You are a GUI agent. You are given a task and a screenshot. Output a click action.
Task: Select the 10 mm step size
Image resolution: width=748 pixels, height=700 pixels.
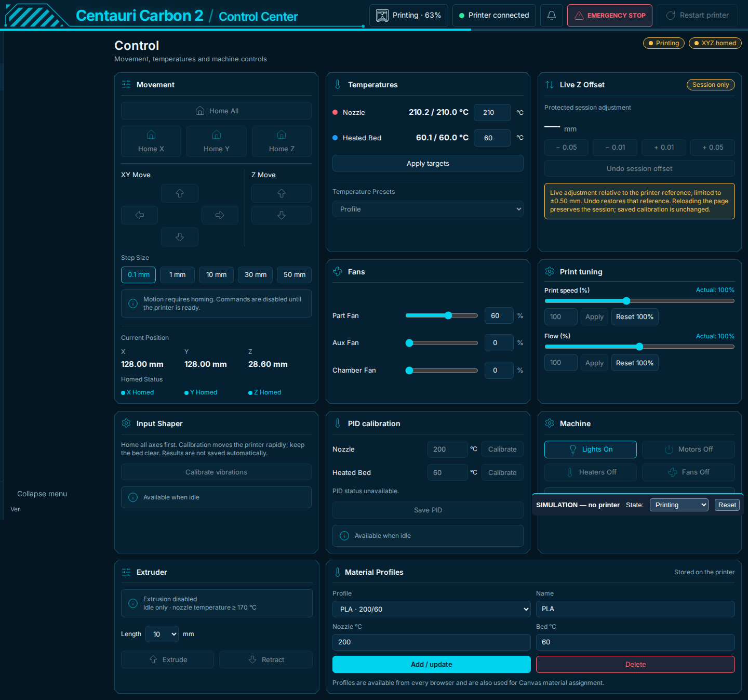click(216, 275)
